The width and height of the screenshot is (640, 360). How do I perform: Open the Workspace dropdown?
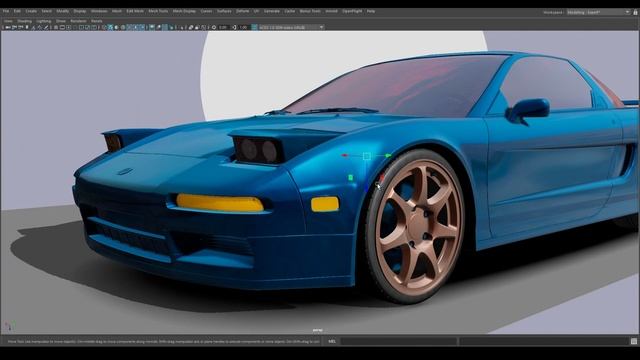pos(598,12)
